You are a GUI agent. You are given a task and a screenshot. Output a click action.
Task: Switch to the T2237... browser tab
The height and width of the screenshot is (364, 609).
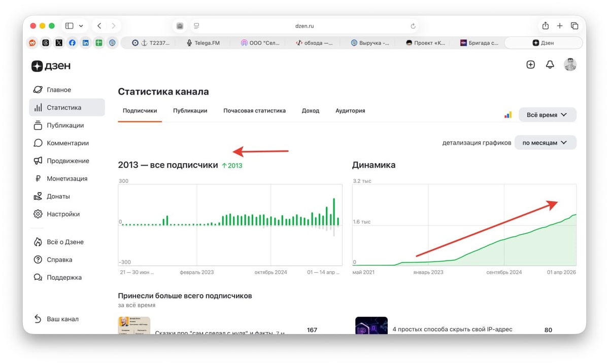click(150, 43)
